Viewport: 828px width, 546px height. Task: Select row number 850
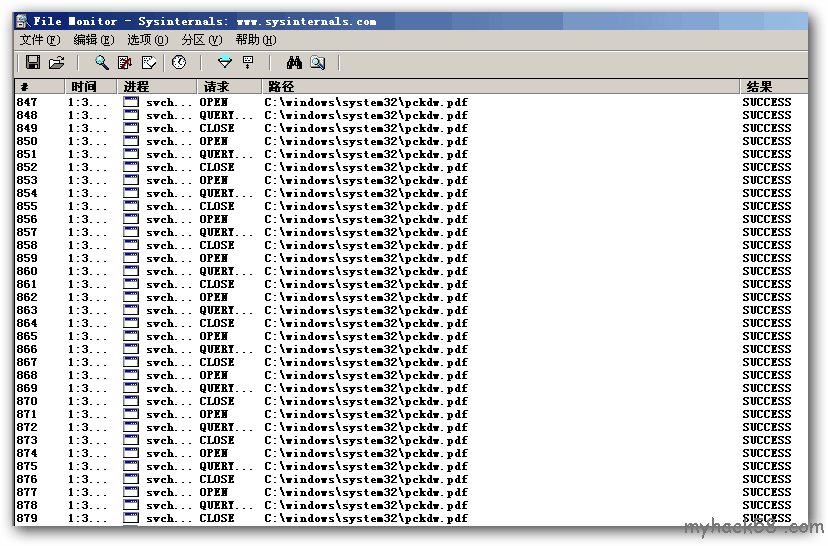[x=27, y=141]
